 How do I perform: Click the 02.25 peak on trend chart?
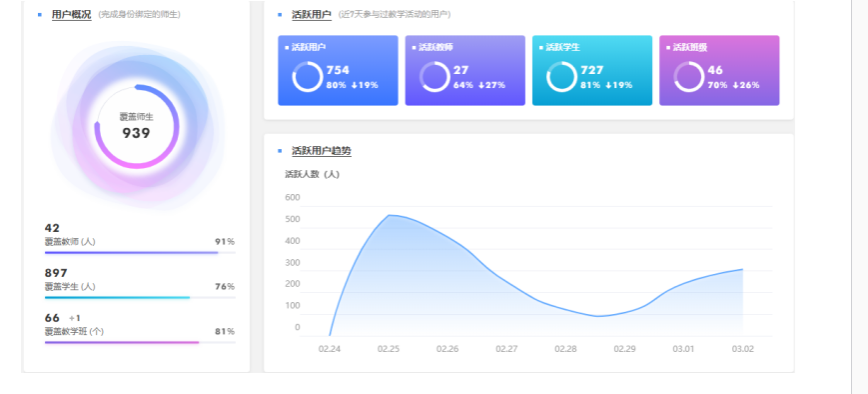point(390,216)
